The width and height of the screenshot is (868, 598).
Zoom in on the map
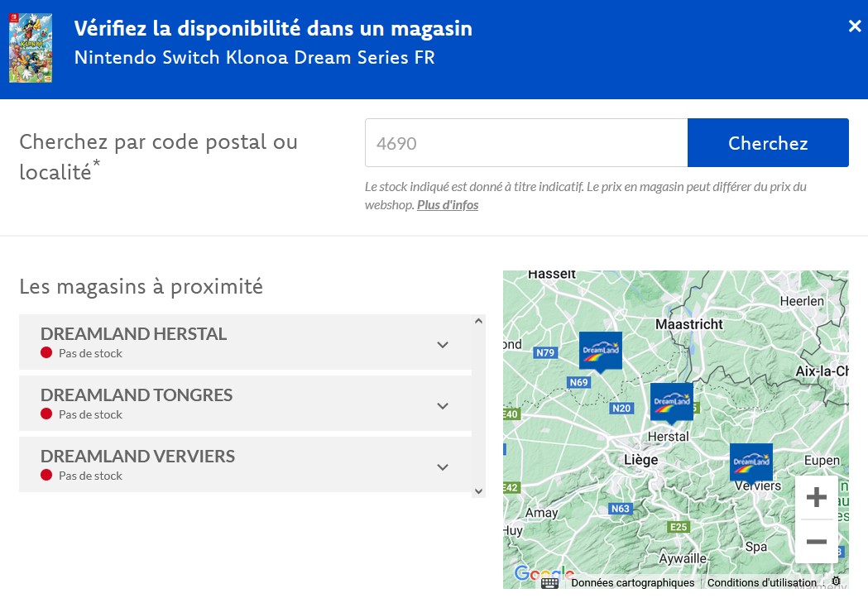pos(817,497)
